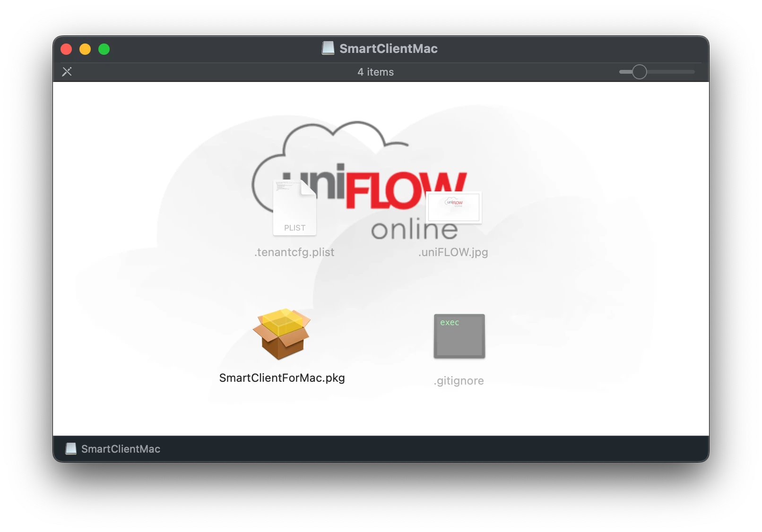Select the .uniFLOW.jpg image thumbnail
Image resolution: width=762 pixels, height=532 pixels.
click(454, 207)
